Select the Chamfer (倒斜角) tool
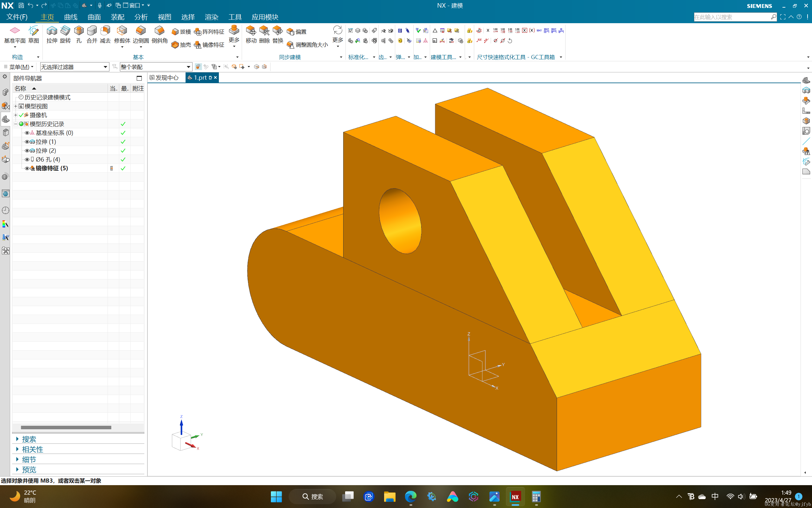 159,35
